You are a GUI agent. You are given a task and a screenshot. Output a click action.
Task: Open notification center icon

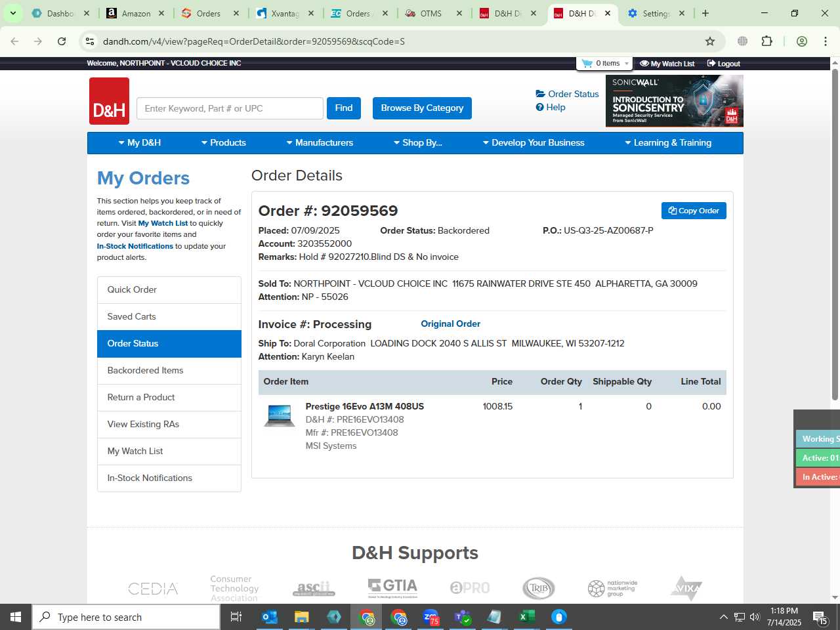(820, 617)
